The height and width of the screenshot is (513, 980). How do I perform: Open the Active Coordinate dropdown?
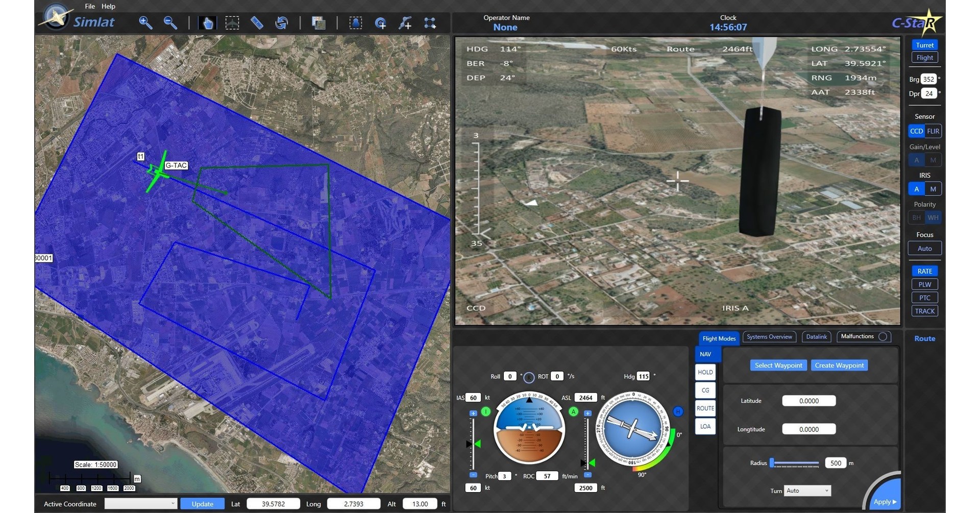pyautogui.click(x=140, y=504)
